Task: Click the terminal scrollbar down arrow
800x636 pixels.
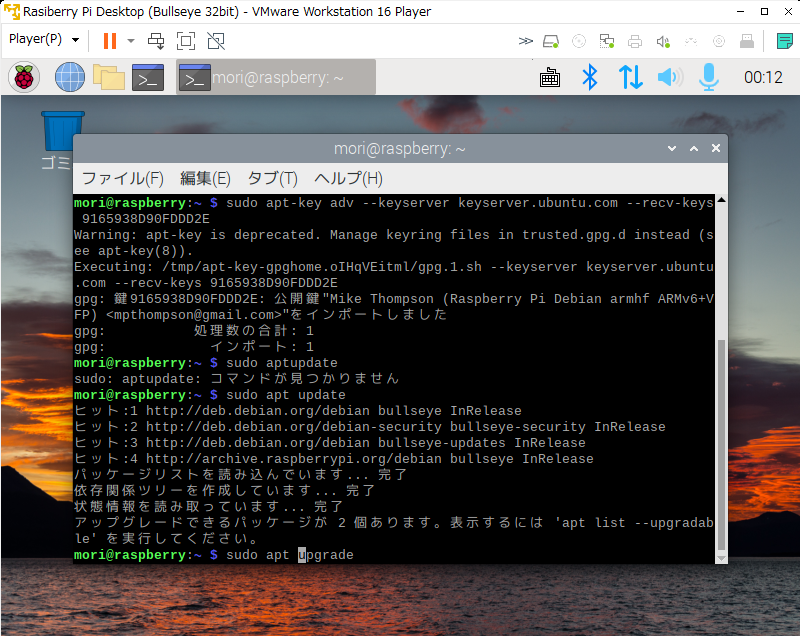Action: coord(721,558)
